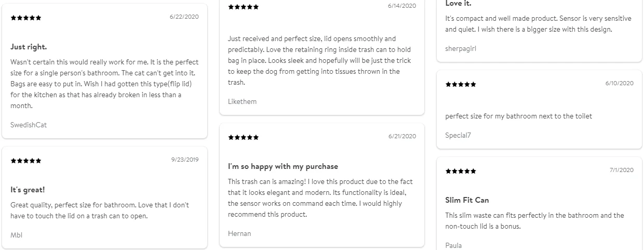Select the "Slim Fit Can" review title
Viewport: 644px width, 250px height.
point(467,200)
